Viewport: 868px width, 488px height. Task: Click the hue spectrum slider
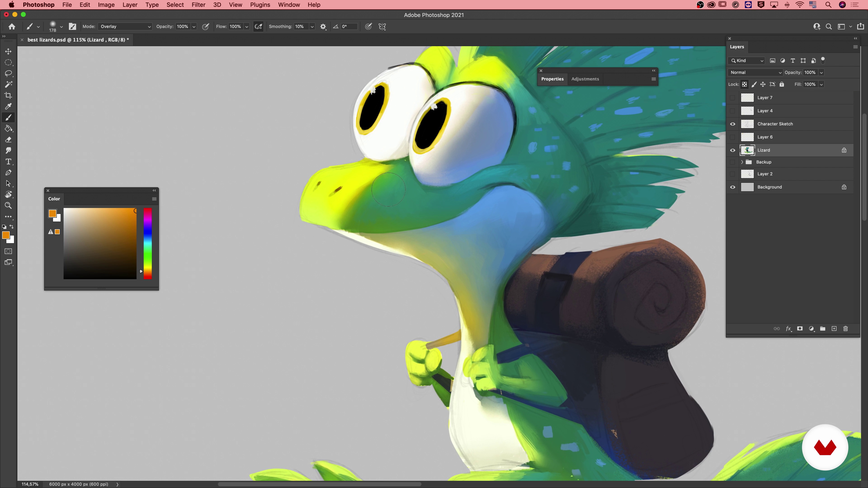[x=148, y=244]
